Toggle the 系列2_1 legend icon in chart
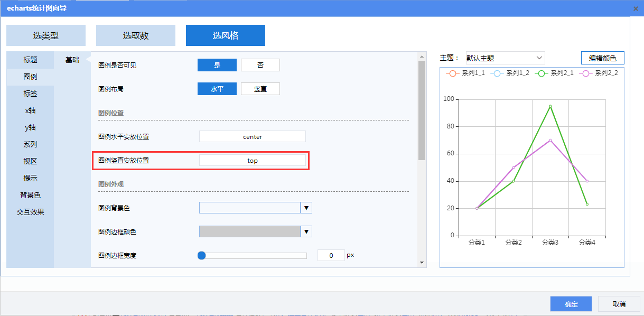The width and height of the screenshot is (644, 316). point(540,73)
